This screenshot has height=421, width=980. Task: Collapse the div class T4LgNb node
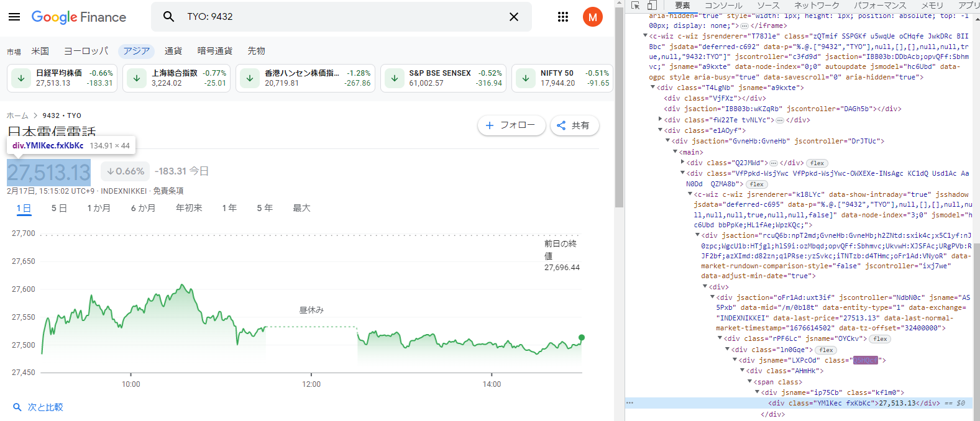click(653, 88)
